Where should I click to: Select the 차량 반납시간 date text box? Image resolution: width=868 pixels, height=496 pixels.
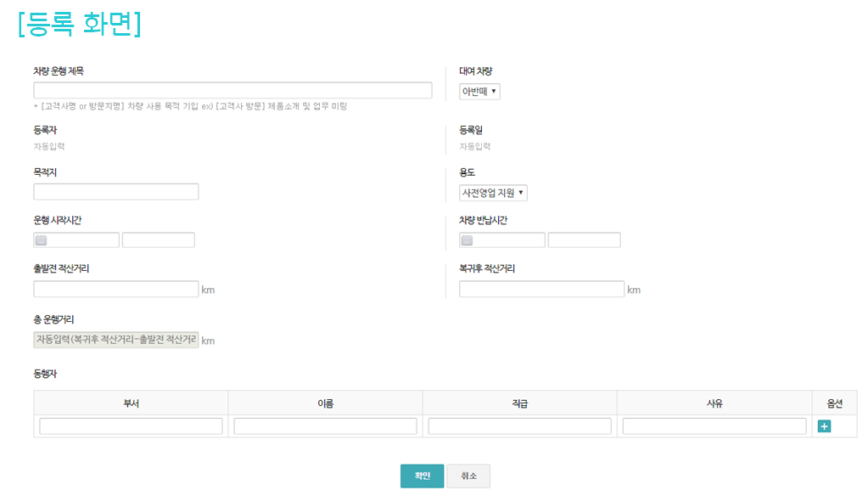509,240
